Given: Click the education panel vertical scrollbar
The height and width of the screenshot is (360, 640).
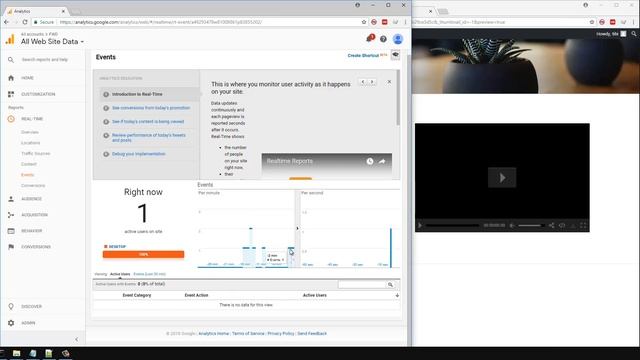Looking at the screenshot, I should (398, 98).
